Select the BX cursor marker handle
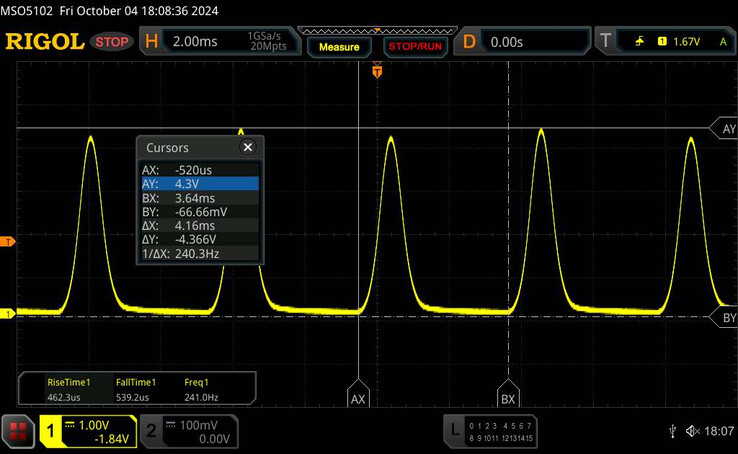 508,397
